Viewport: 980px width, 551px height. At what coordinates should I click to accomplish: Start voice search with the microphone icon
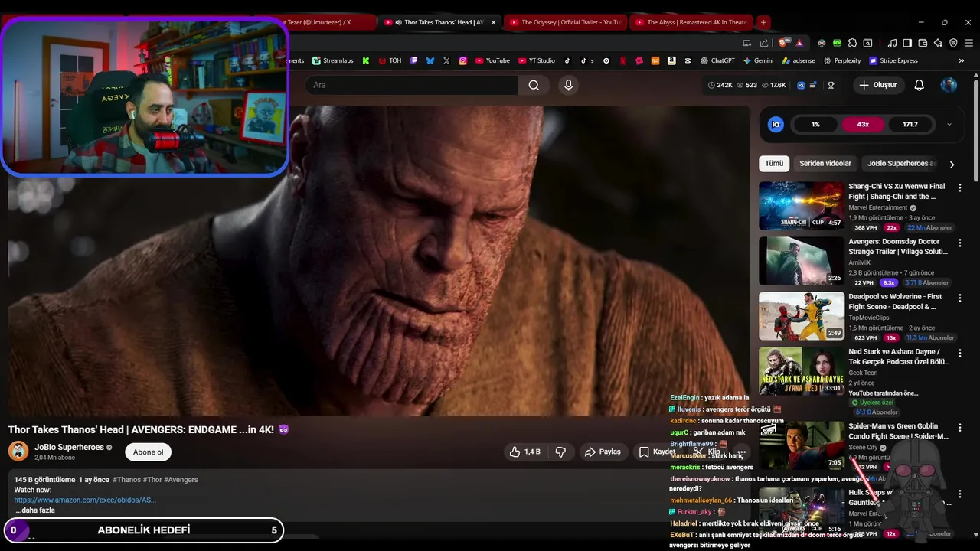point(568,85)
